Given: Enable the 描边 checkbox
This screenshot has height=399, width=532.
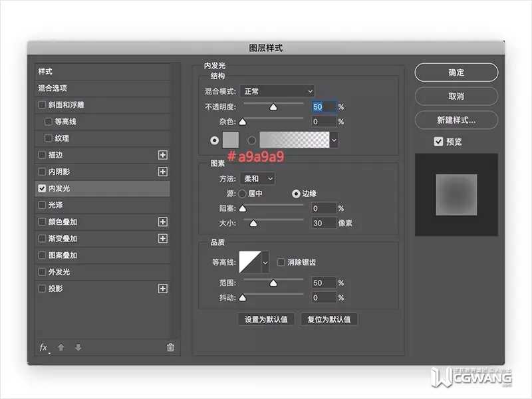Looking at the screenshot, I should [42, 155].
